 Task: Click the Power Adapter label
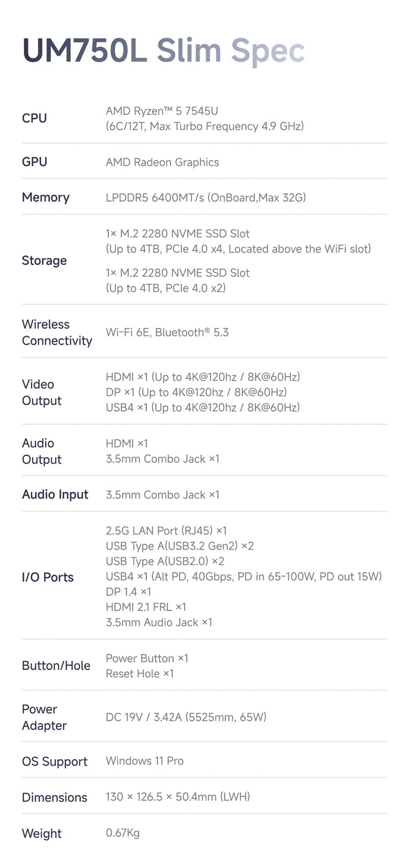(x=44, y=717)
